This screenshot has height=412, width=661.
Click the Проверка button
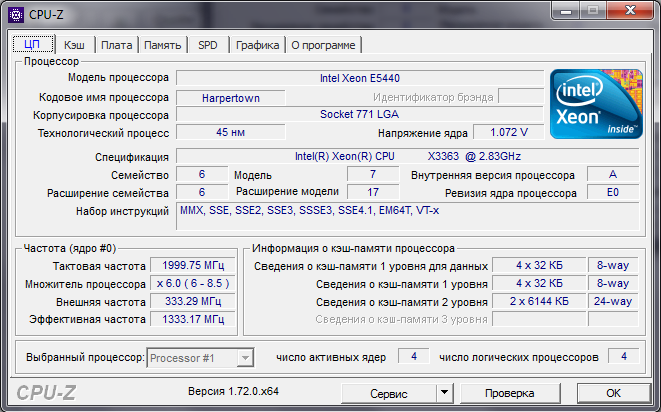click(x=510, y=393)
